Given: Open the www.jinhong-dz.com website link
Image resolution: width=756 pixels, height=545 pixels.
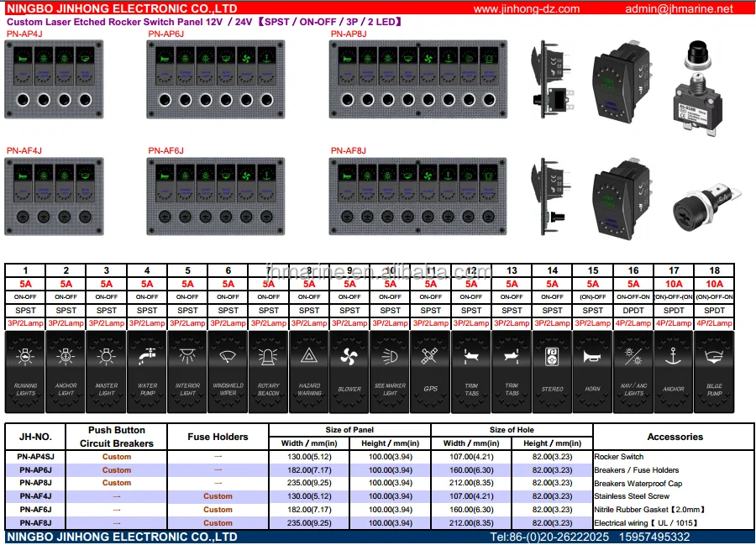Looking at the screenshot, I should tap(527, 8).
